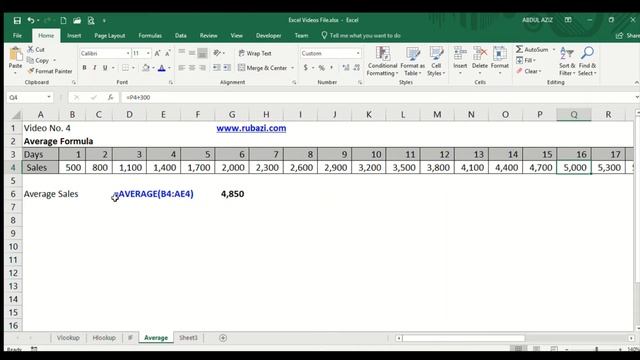Image resolution: width=640 pixels, height=360 pixels.
Task: Click the Paste clipboard icon
Action: pos(16,54)
